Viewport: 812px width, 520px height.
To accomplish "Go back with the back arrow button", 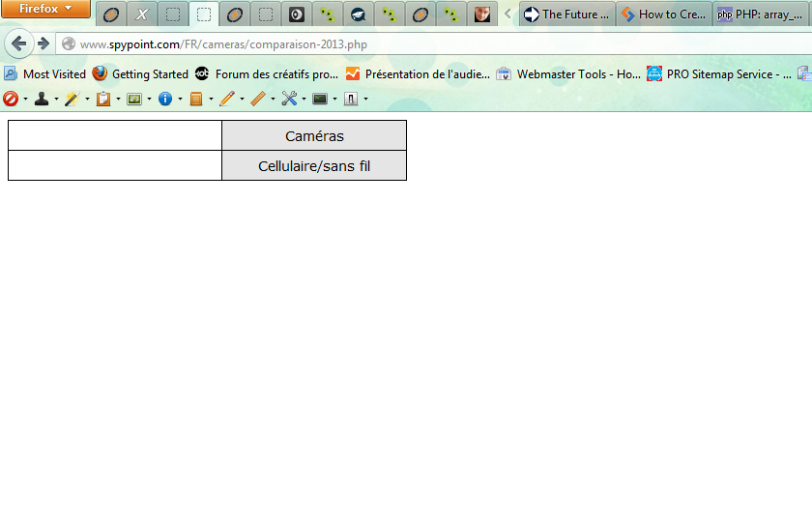I will tap(19, 43).
